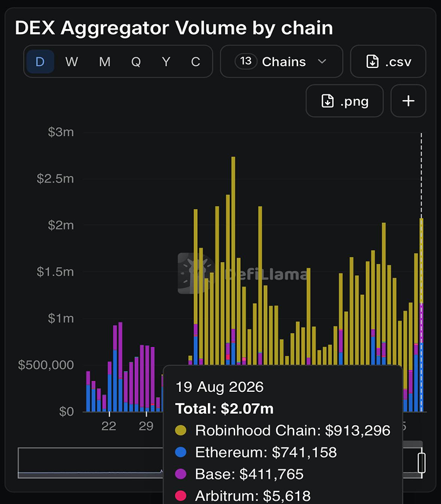Click the .png download file icon
Viewport: 441px width, 504px height.
coord(328,101)
